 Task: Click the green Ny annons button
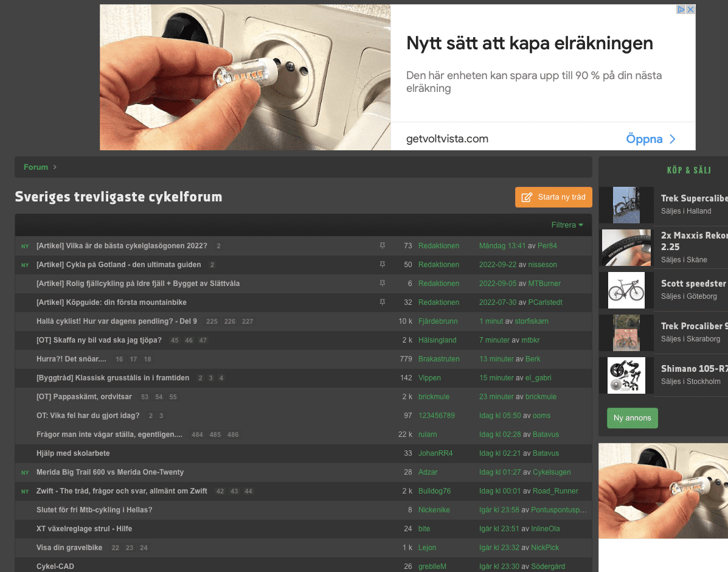[x=632, y=418]
